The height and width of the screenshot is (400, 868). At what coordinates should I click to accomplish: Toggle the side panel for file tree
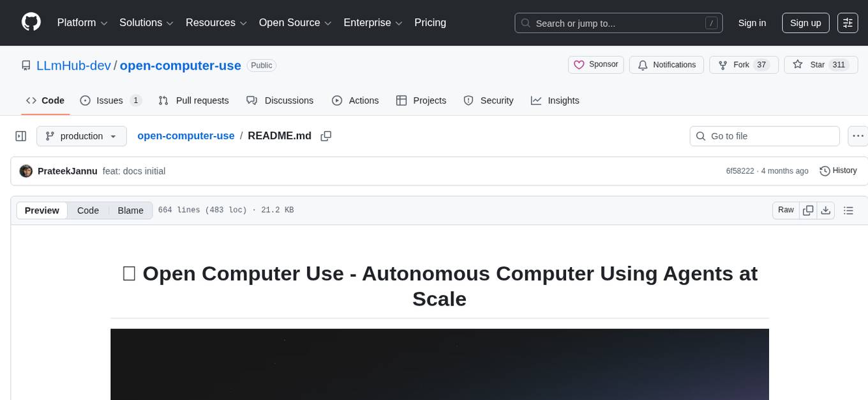(20, 135)
